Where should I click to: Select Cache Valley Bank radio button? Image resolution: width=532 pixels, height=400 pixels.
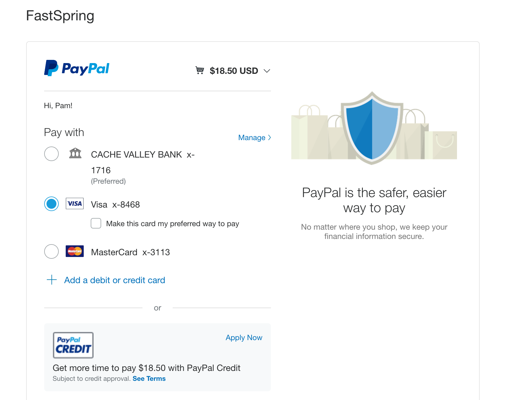[51, 154]
